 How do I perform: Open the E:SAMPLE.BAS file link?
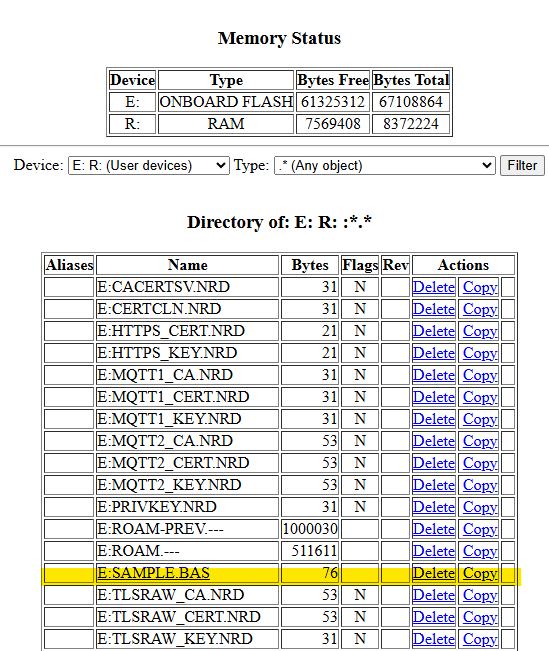153,573
